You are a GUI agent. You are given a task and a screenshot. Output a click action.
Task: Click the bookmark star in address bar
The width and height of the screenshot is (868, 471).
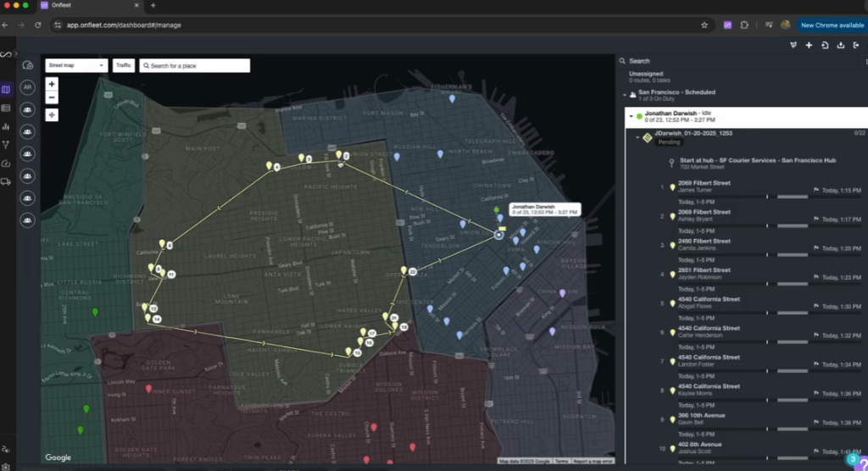point(704,25)
